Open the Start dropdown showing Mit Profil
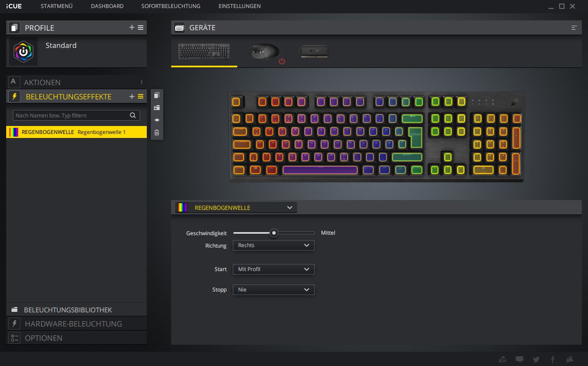 274,269
